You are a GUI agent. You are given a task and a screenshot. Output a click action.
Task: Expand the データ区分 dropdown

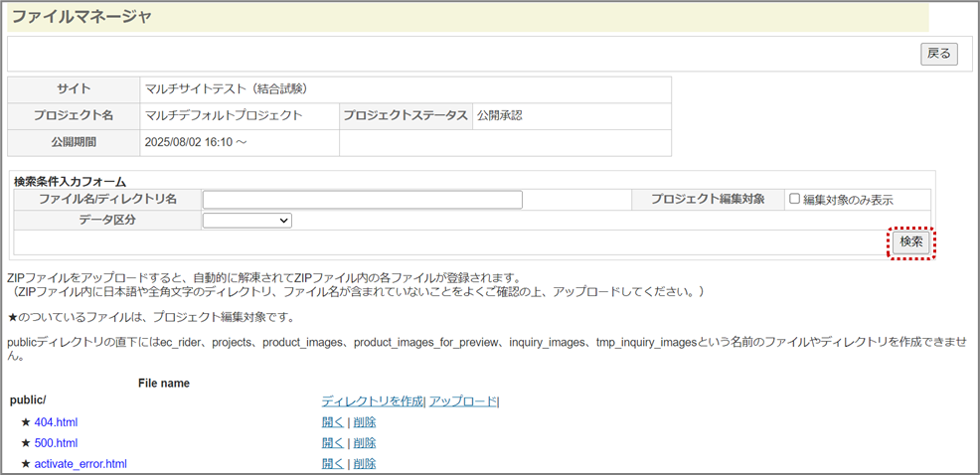[x=246, y=221]
